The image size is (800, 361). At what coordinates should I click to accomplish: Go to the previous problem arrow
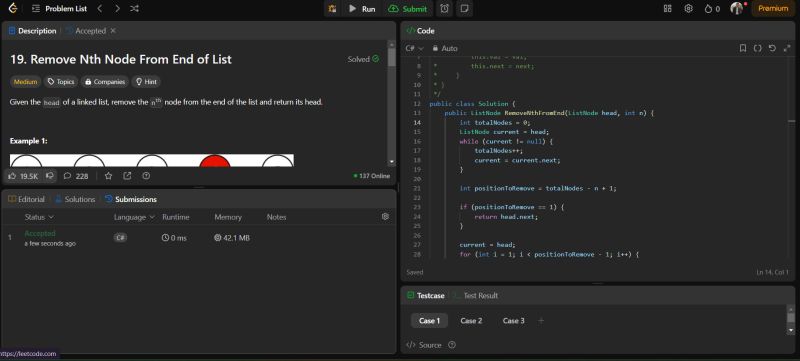coord(100,9)
